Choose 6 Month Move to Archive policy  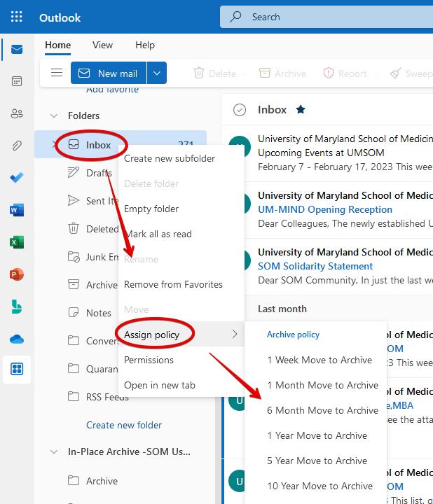click(x=322, y=410)
